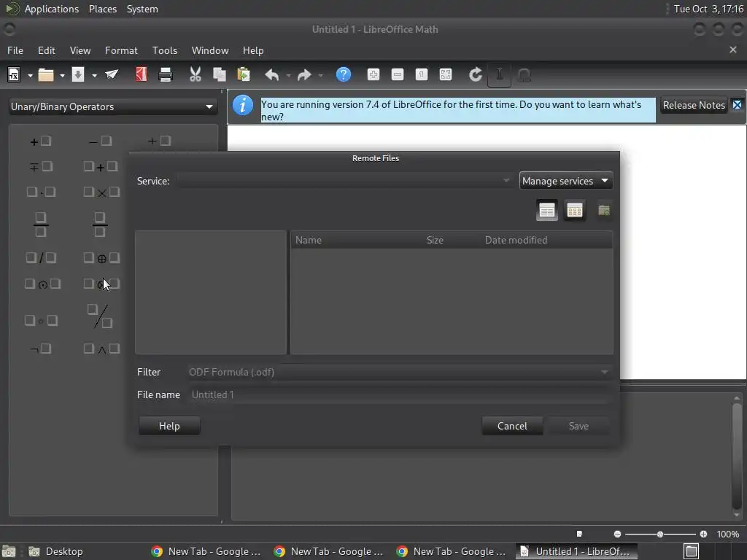Click the Print toolbar icon
The image size is (747, 560).
pos(166,75)
